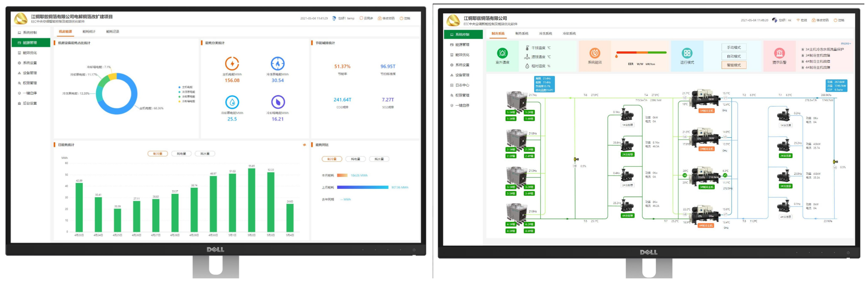Screen dimensions: 868x282
Task: Click the 1#冷却泵 pump icon
Action: pyautogui.click(x=627, y=114)
